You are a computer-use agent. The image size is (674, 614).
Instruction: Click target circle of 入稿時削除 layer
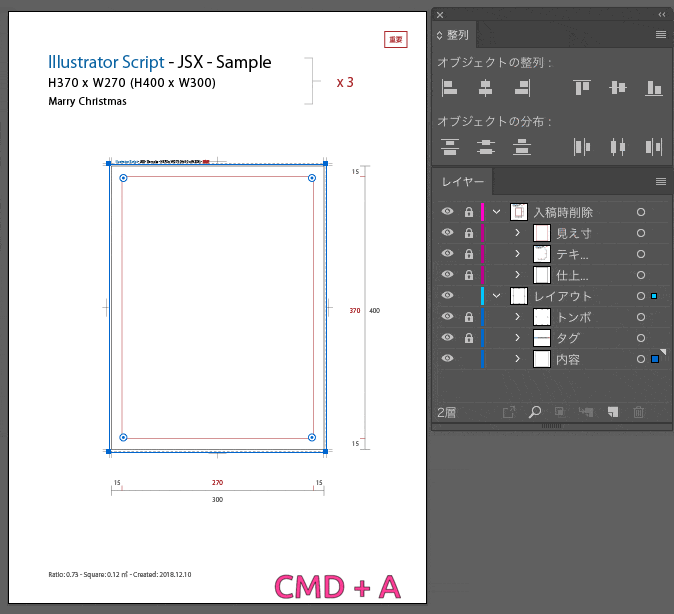[640, 212]
